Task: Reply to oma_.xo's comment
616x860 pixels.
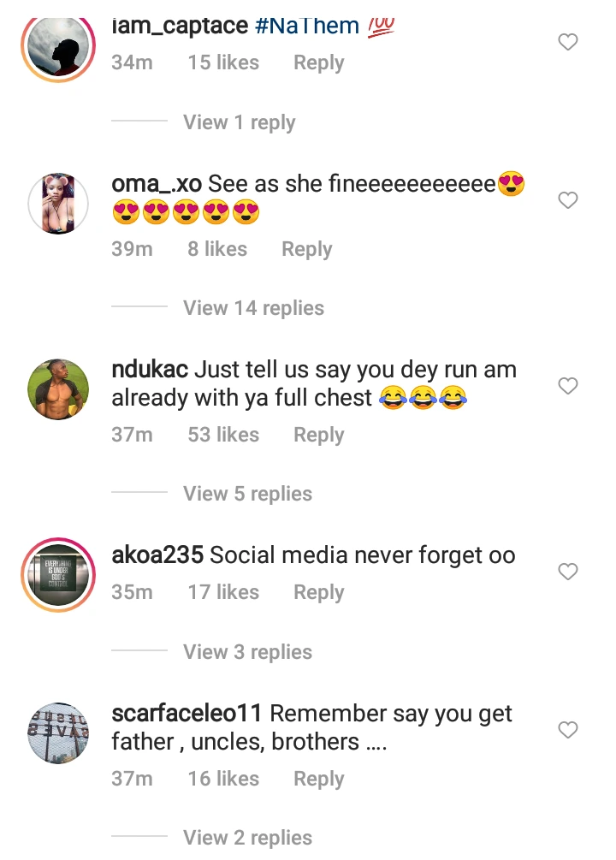Action: pyautogui.click(x=306, y=249)
